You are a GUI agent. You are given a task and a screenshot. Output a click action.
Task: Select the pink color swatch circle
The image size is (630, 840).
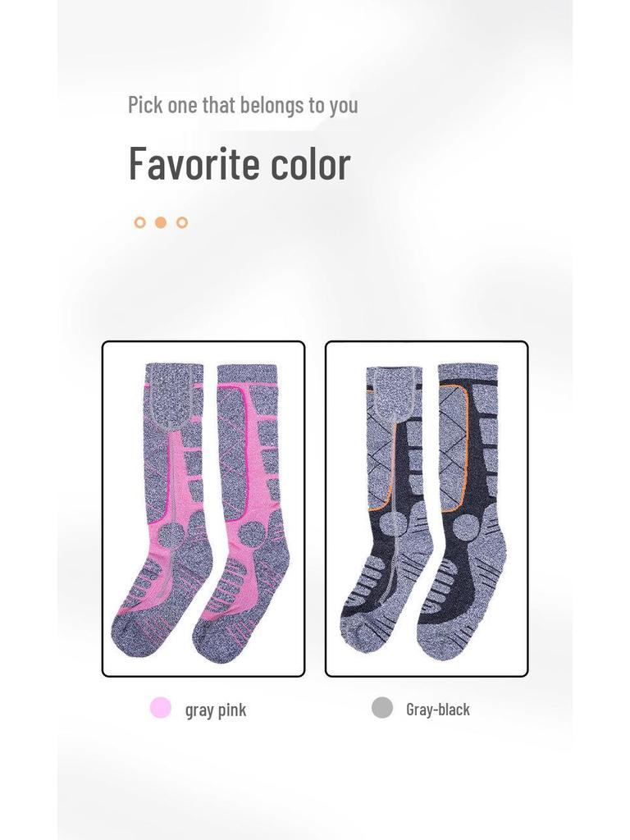(x=161, y=707)
